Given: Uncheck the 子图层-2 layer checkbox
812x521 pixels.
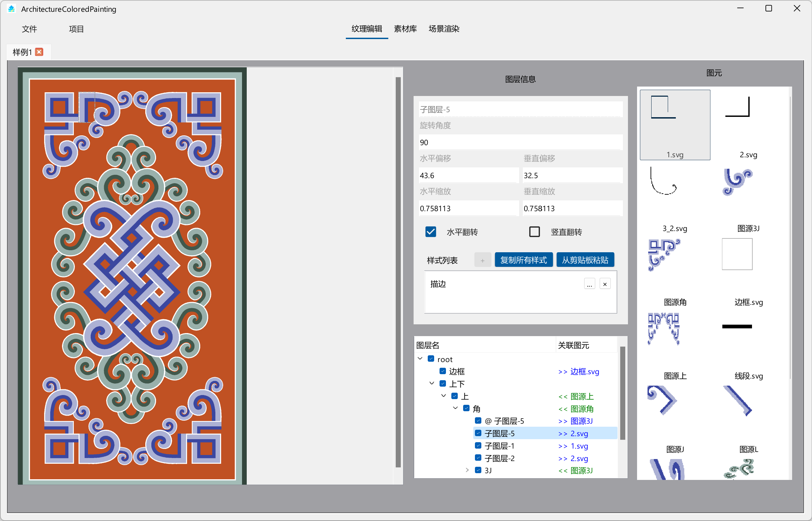Looking at the screenshot, I should coord(478,458).
